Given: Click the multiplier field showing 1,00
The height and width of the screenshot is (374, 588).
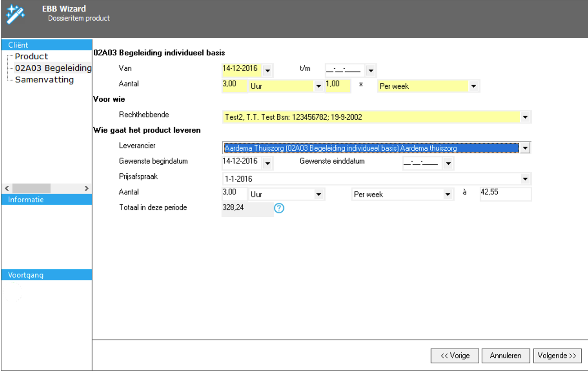Looking at the screenshot, I should click(338, 85).
